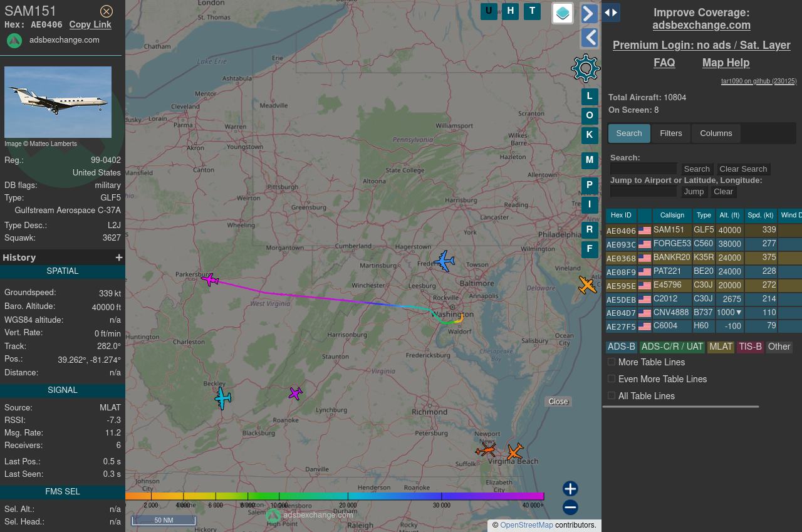Click the Clear Search button

743,169
